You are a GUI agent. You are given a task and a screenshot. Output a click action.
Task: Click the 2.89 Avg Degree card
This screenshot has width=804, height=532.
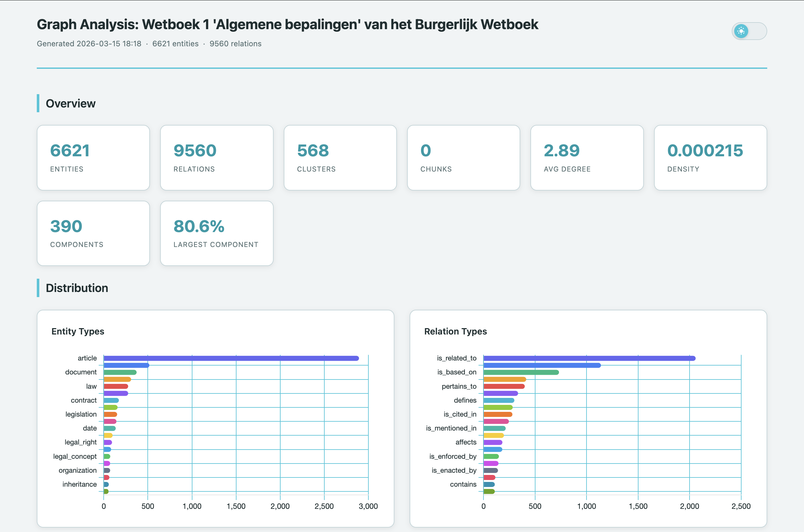pos(587,158)
